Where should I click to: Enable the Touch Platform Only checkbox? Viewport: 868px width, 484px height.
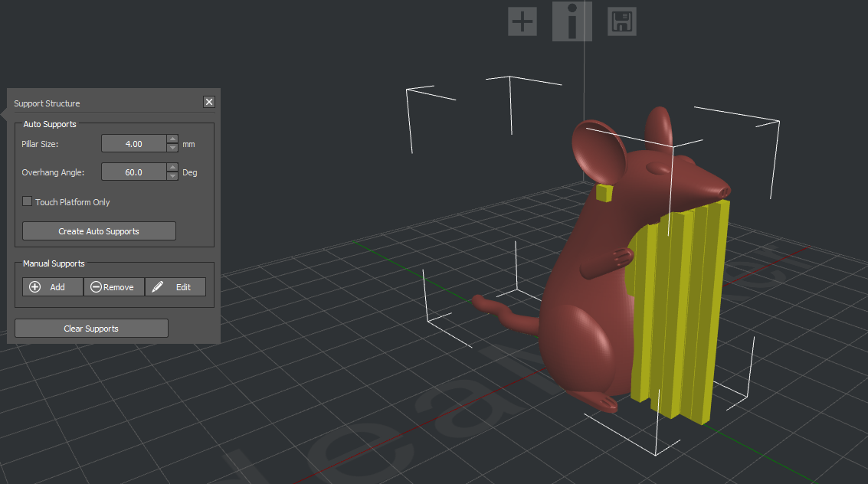click(x=28, y=202)
